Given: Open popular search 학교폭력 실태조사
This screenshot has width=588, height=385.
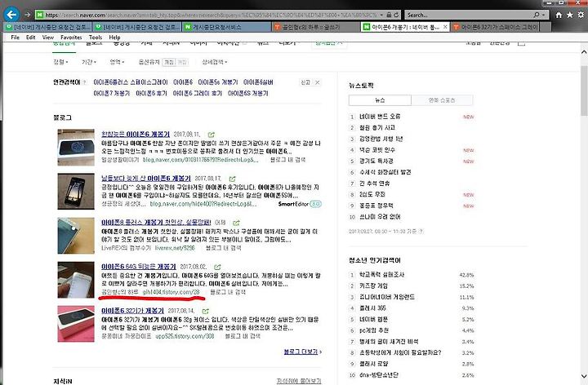Looking at the screenshot, I should coord(381,275).
